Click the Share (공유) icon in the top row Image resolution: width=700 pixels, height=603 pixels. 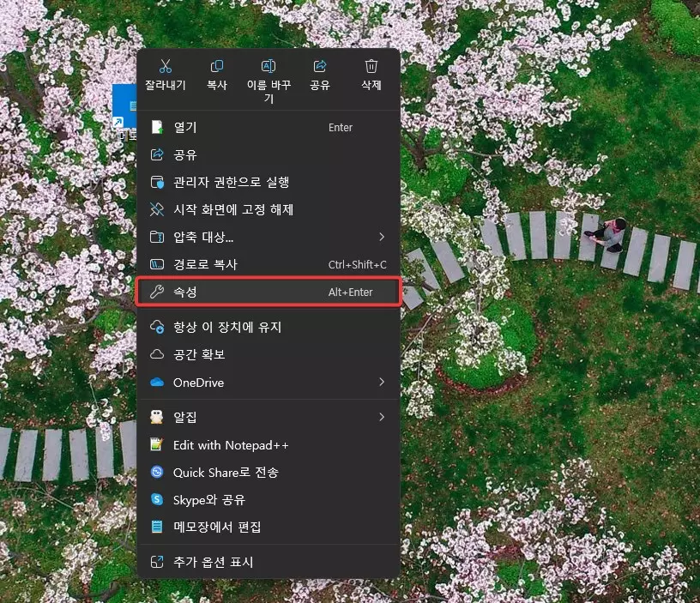319,66
